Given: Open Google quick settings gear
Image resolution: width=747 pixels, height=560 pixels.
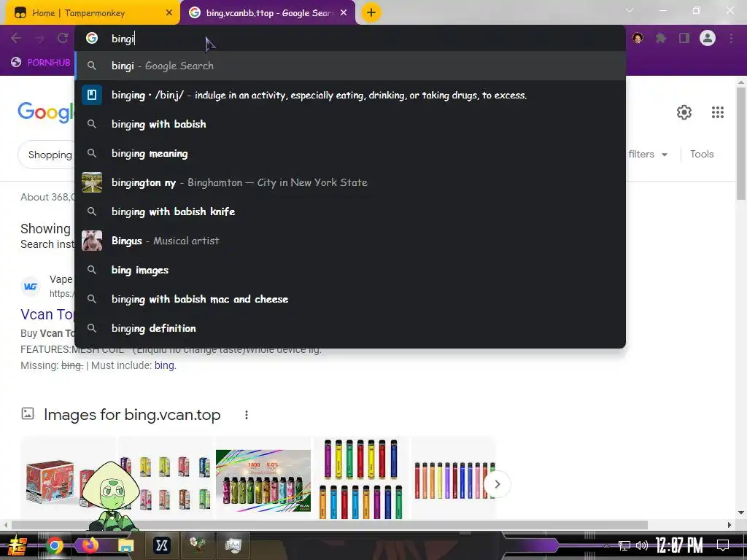Looking at the screenshot, I should [684, 112].
